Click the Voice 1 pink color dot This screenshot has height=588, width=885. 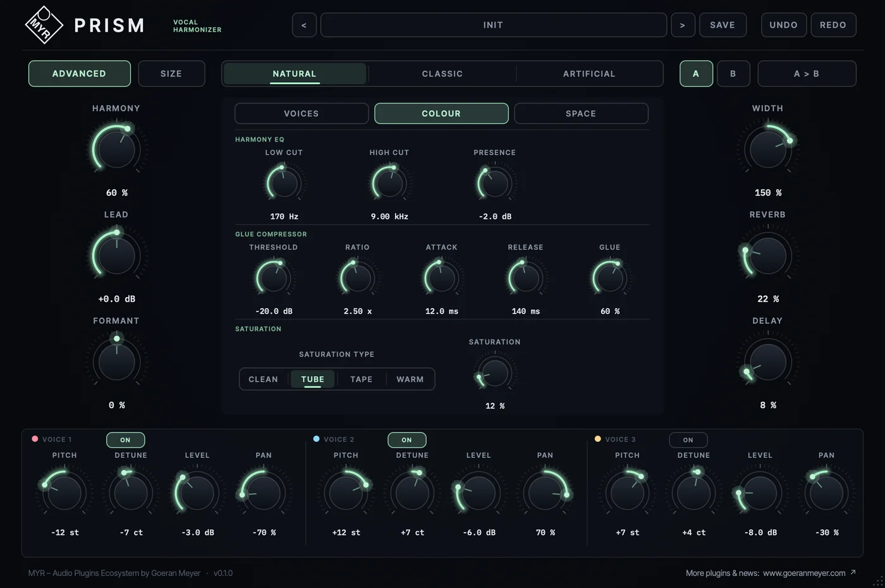tap(35, 439)
